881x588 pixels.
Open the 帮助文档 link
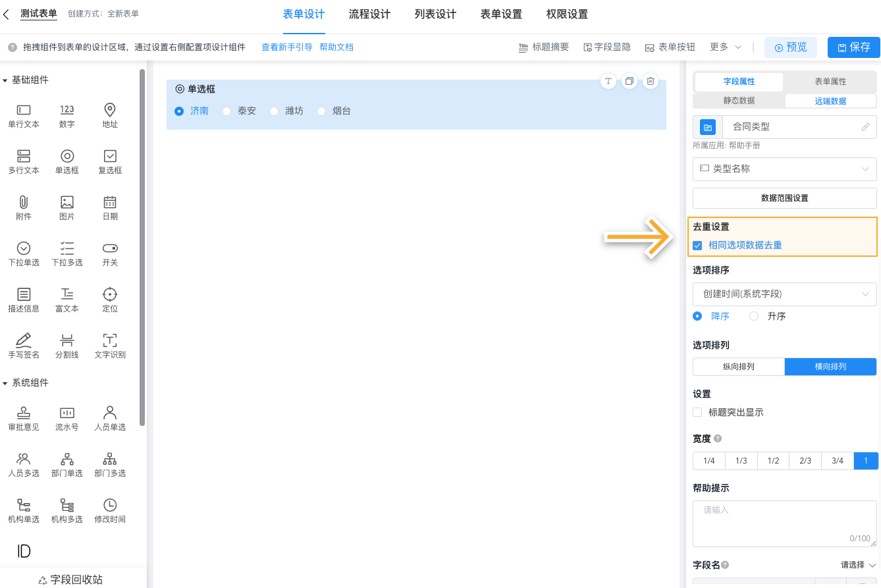(336, 47)
